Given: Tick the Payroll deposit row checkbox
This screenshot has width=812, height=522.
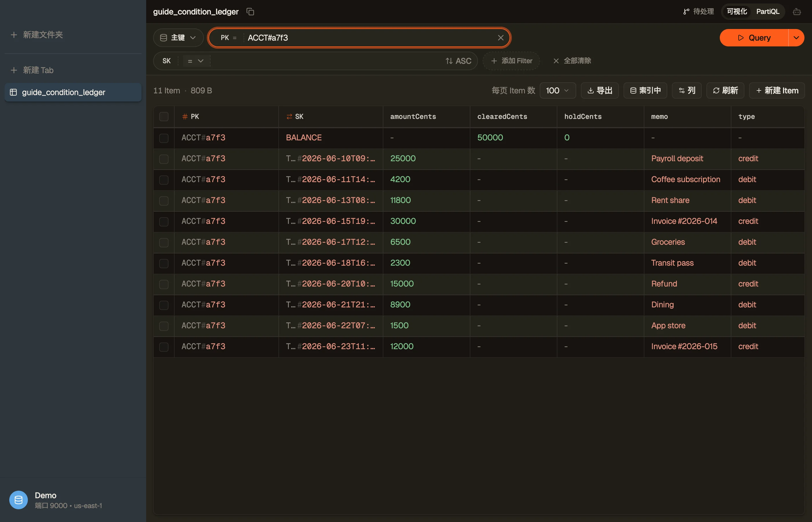Looking at the screenshot, I should coord(164,159).
